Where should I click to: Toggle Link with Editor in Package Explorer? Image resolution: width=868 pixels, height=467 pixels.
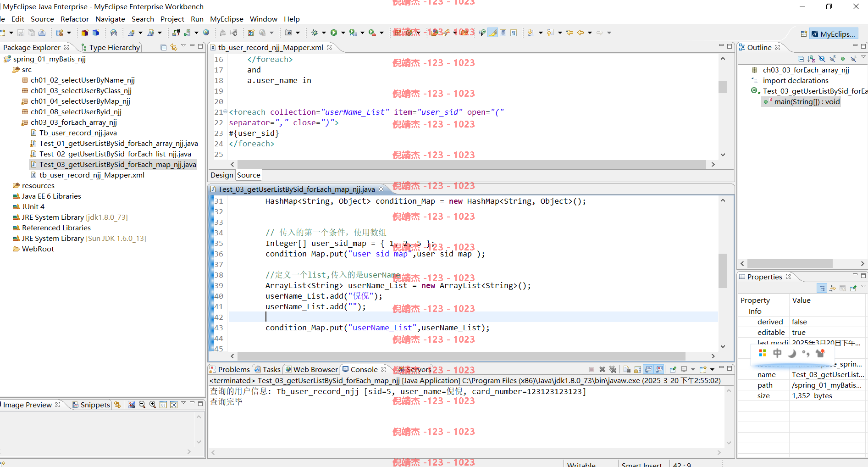[x=174, y=47]
